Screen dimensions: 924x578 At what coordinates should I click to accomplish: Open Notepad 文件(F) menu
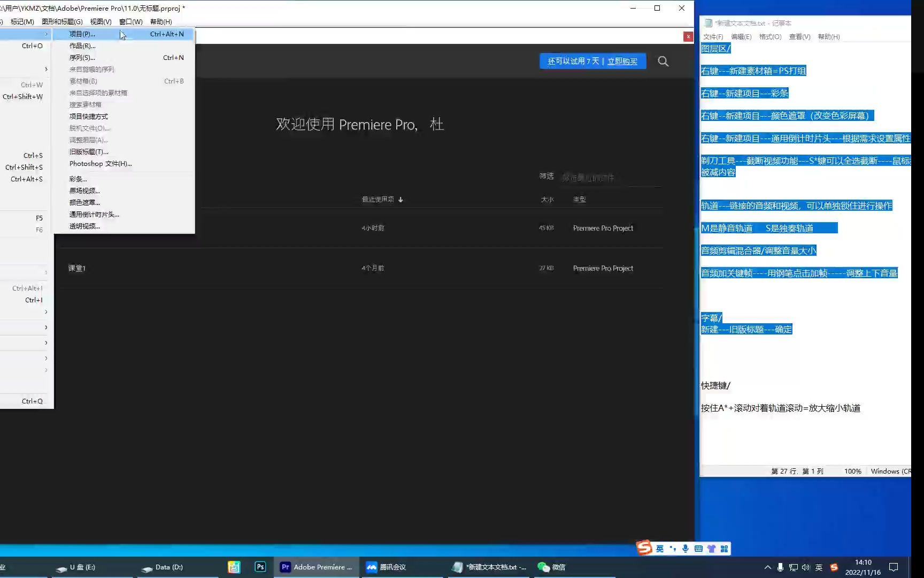713,37
